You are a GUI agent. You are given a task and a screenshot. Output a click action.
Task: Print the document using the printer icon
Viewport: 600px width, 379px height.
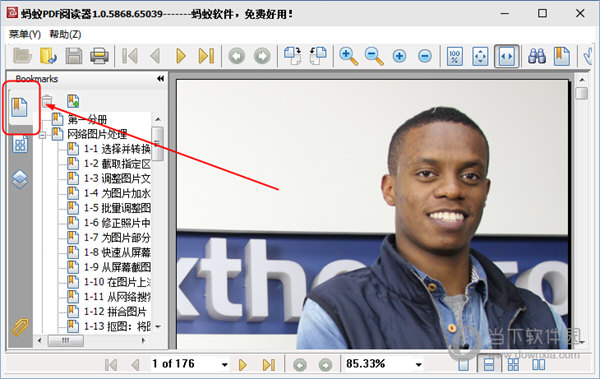click(99, 56)
